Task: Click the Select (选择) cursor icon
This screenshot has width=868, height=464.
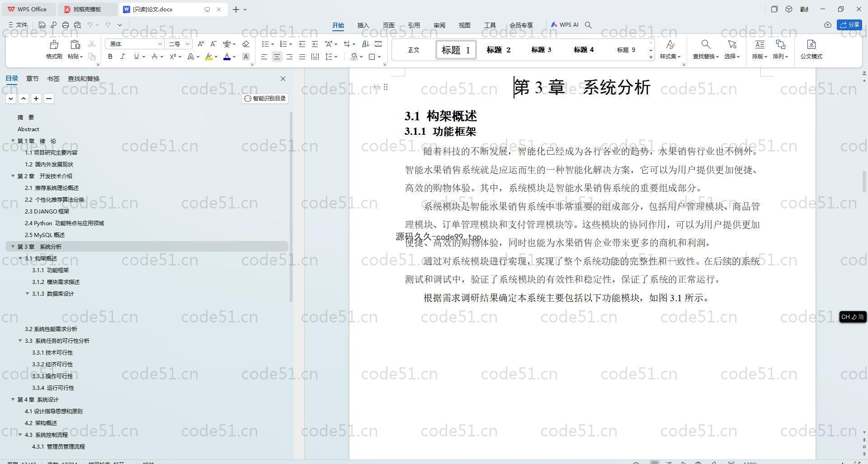Action: pyautogui.click(x=732, y=44)
